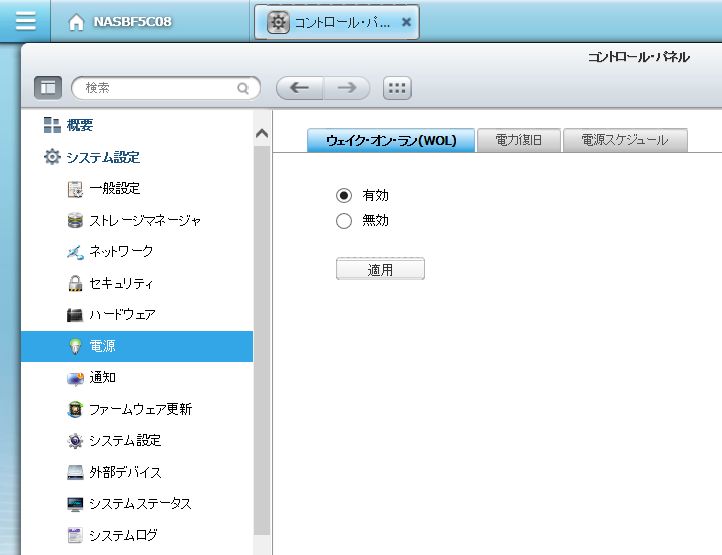Click the firmware update icon
This screenshot has width=722, height=555.
point(75,409)
